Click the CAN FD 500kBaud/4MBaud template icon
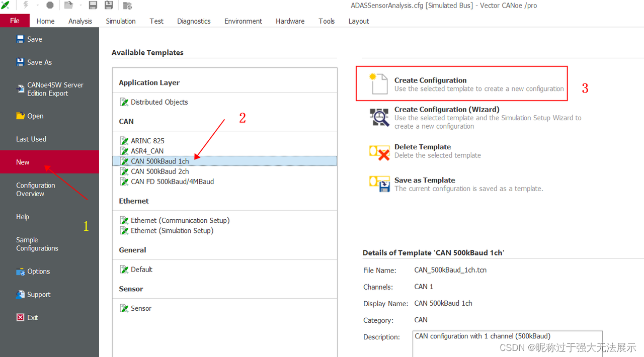Screen dimensions: 644x357 point(124,182)
